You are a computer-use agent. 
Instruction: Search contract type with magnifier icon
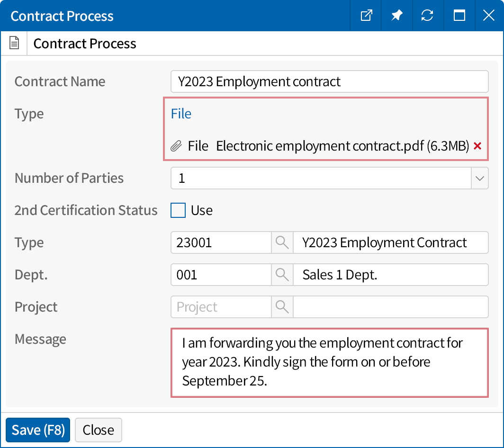[x=282, y=242]
